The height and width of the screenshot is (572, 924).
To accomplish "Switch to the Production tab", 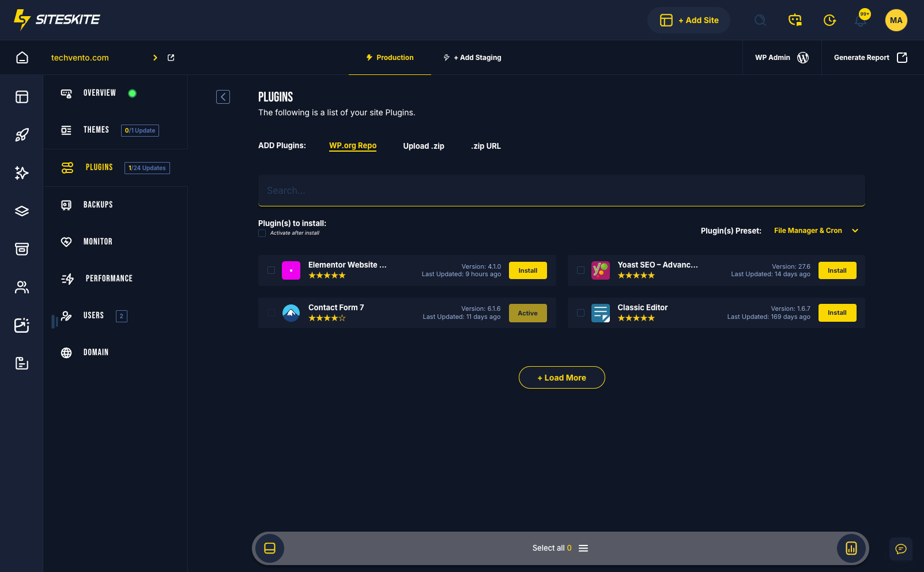I will [x=390, y=58].
